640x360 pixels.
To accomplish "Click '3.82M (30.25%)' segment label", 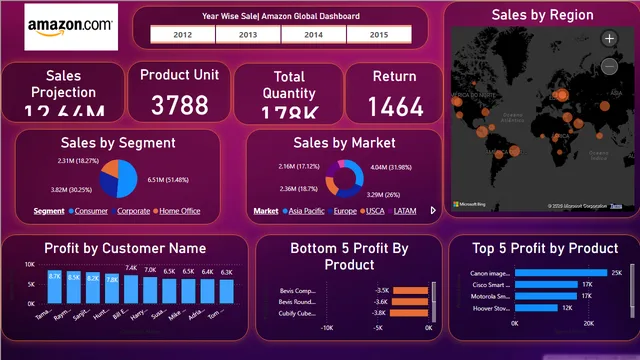I will [x=71, y=190].
